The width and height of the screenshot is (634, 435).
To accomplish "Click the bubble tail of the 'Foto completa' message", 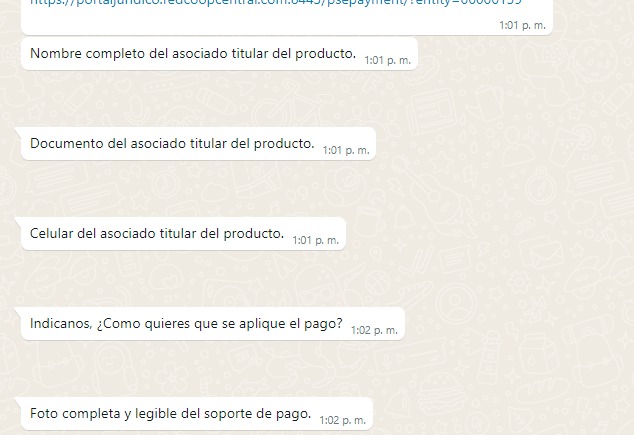I will pyautogui.click(x=18, y=402).
